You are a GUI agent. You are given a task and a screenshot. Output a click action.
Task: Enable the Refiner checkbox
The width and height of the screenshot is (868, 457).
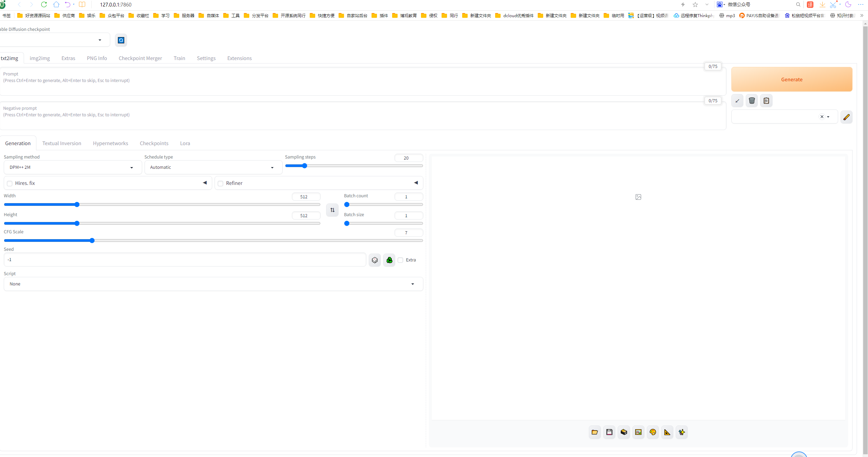tap(220, 183)
